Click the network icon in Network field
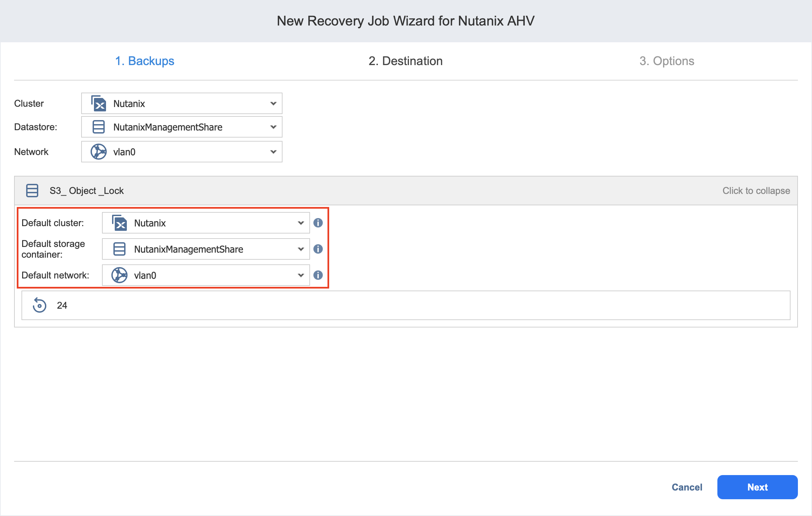Viewport: 812px width, 516px height. [x=98, y=152]
